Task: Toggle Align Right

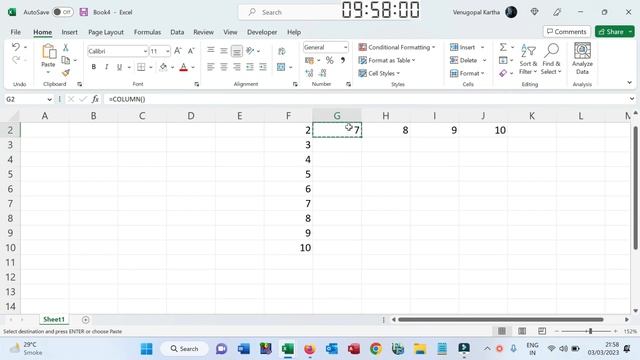Action: (x=237, y=67)
